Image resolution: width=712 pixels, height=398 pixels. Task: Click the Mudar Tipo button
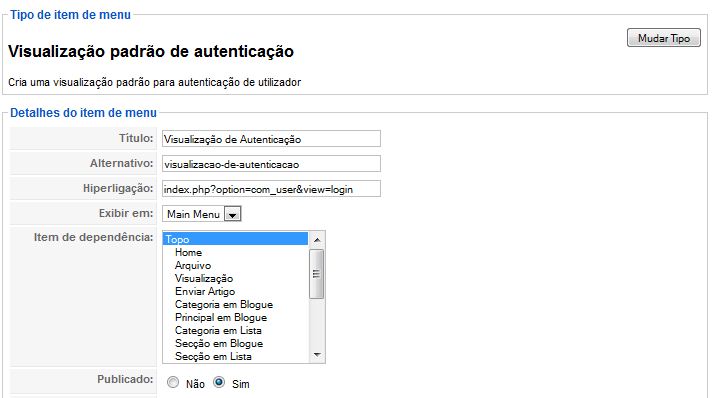coord(663,38)
